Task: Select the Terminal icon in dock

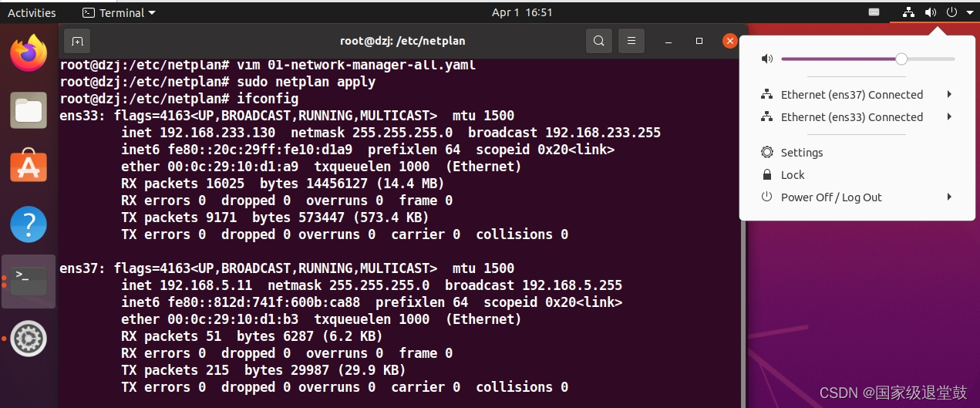Action: pyautogui.click(x=29, y=282)
